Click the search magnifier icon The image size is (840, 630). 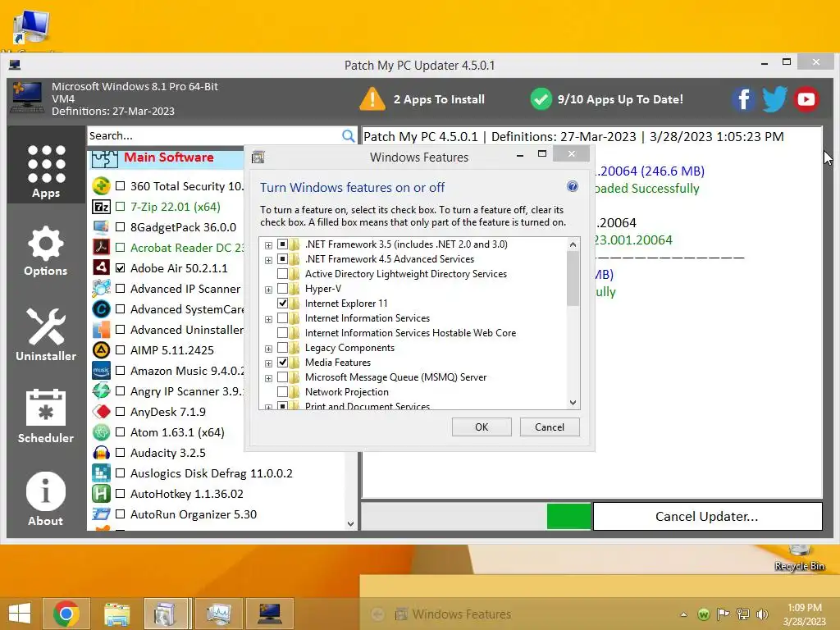coord(348,135)
